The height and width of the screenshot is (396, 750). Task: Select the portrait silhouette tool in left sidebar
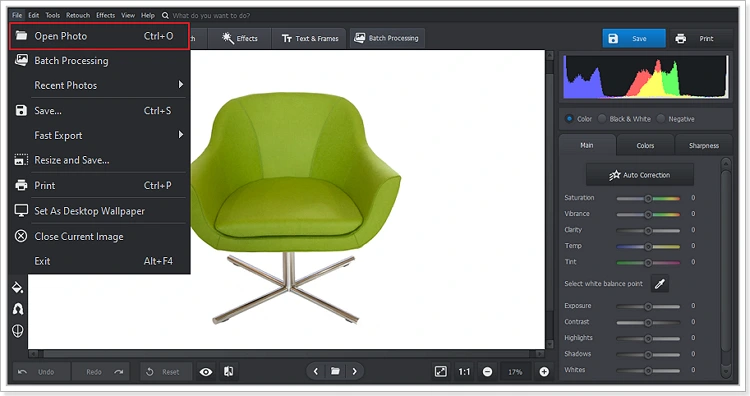coord(18,309)
